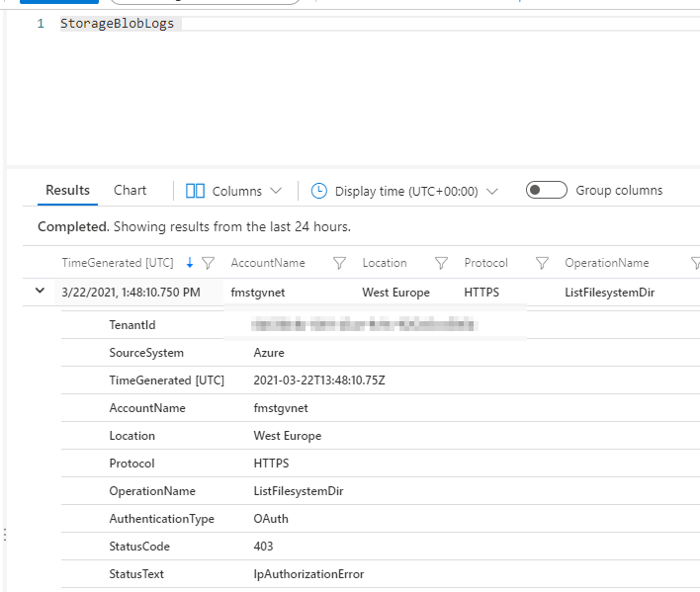
Task: Click the SourceSystem field label
Action: pyautogui.click(x=146, y=353)
